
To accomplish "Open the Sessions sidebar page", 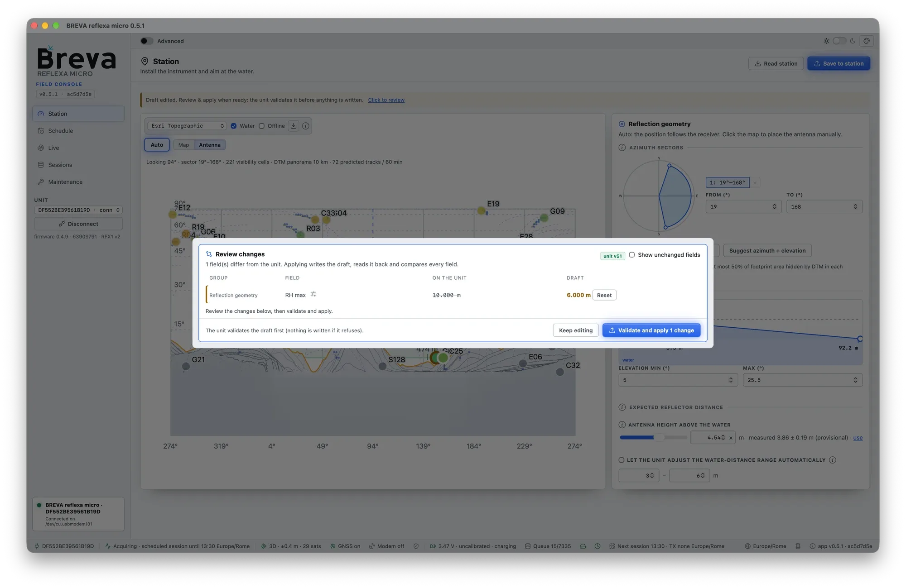I will [x=78, y=165].
